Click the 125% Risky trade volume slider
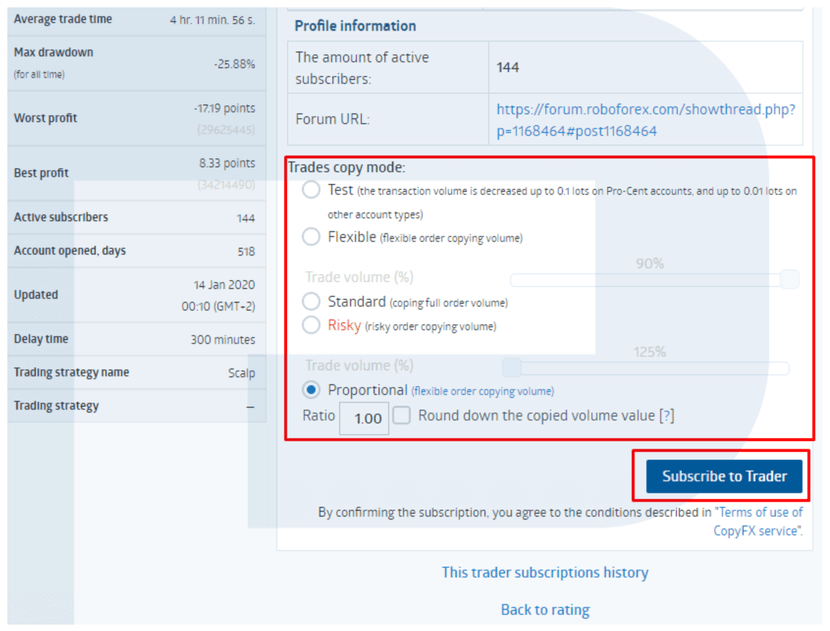This screenshot has height=631, width=830. (646, 367)
